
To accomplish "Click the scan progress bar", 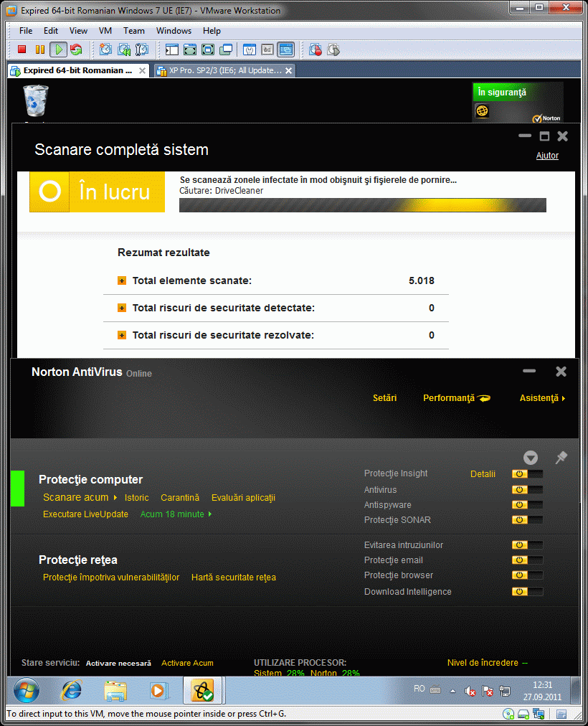I will pyautogui.click(x=362, y=205).
